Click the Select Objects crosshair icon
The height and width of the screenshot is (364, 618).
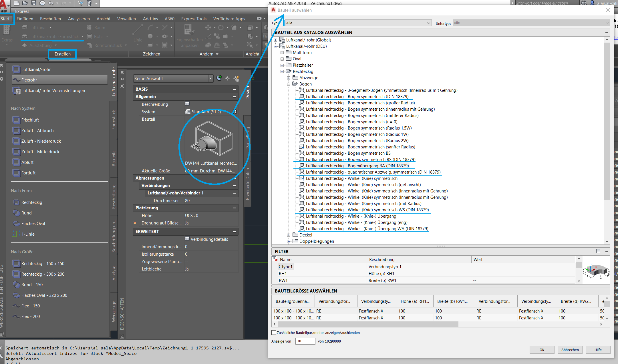tap(227, 78)
